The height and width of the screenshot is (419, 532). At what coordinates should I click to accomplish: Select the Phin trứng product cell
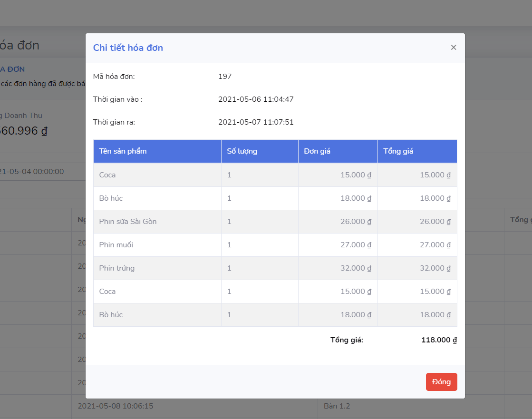click(157, 268)
